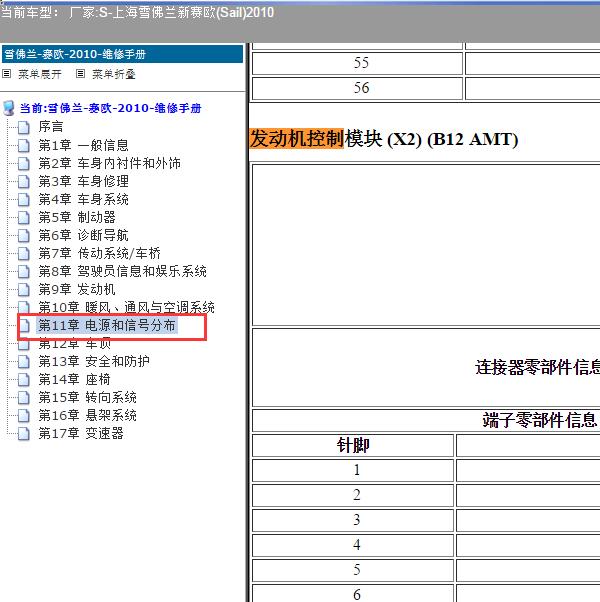The height and width of the screenshot is (602, 600).
Task: Open 第10章 暖风、通风与空调系统
Action: coord(126,307)
